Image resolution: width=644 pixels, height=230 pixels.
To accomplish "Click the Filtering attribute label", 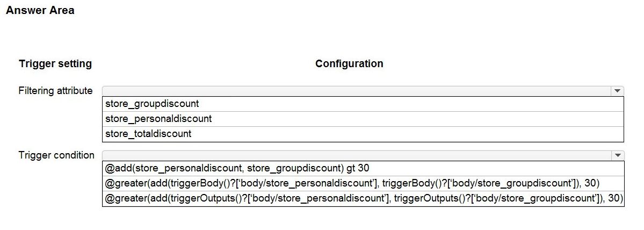I will pyautogui.click(x=56, y=91).
